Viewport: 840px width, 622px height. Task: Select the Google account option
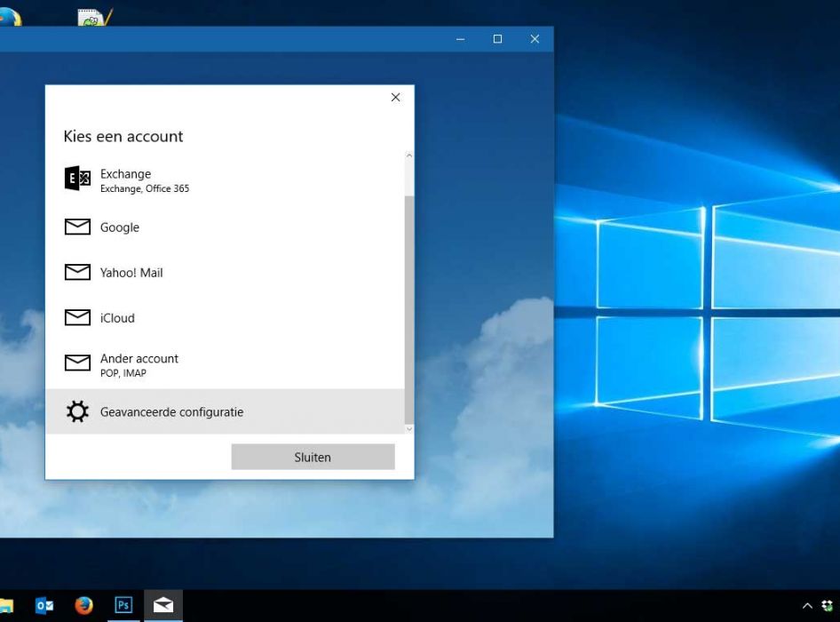click(x=225, y=227)
